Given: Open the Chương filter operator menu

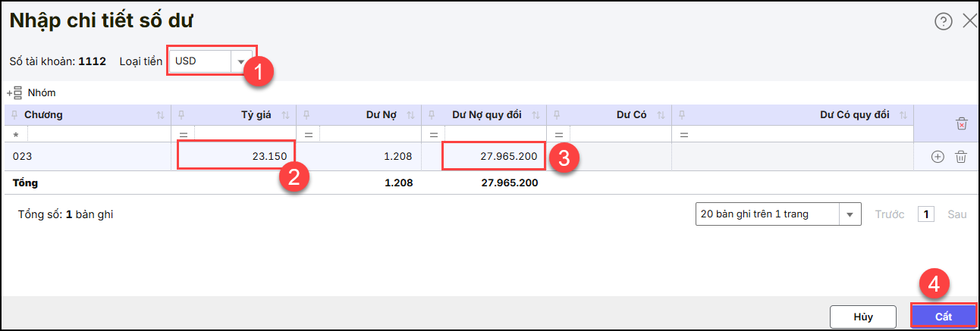Looking at the screenshot, I should point(16,134).
